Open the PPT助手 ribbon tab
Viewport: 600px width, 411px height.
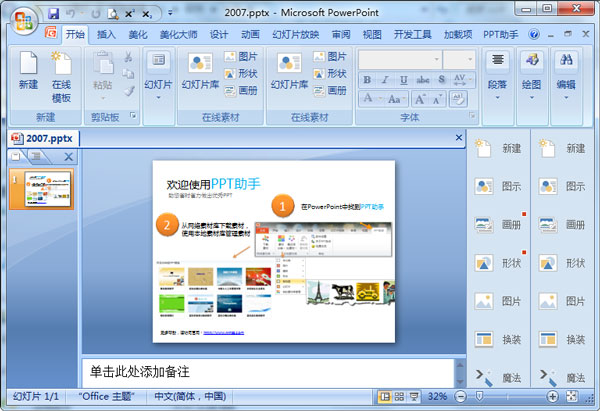pos(501,35)
